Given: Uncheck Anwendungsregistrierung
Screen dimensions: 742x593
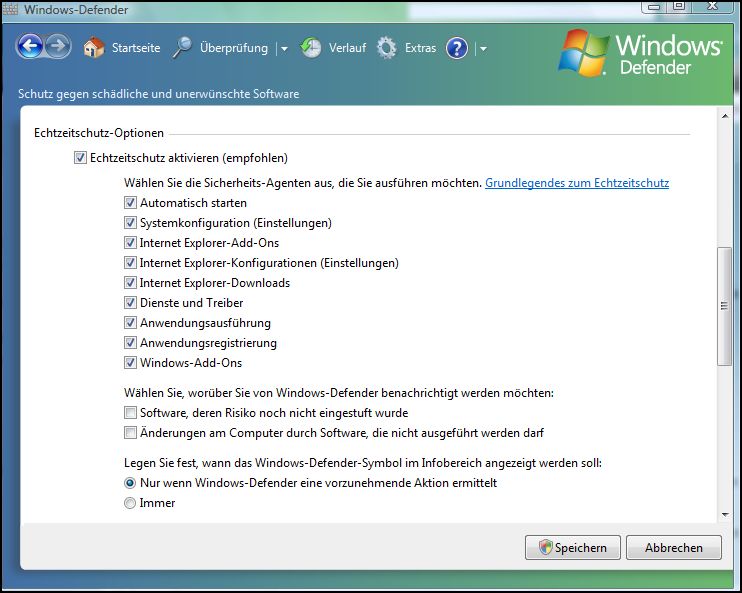Looking at the screenshot, I should point(130,343).
